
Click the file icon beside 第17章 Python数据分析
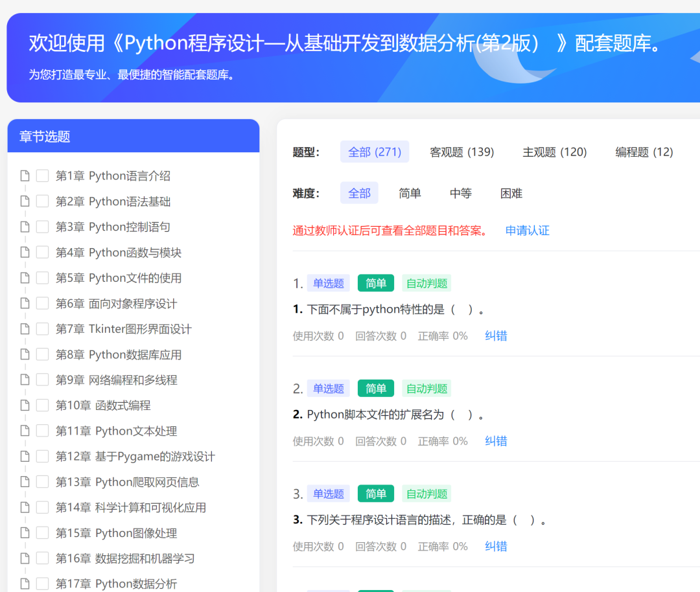[x=25, y=584]
